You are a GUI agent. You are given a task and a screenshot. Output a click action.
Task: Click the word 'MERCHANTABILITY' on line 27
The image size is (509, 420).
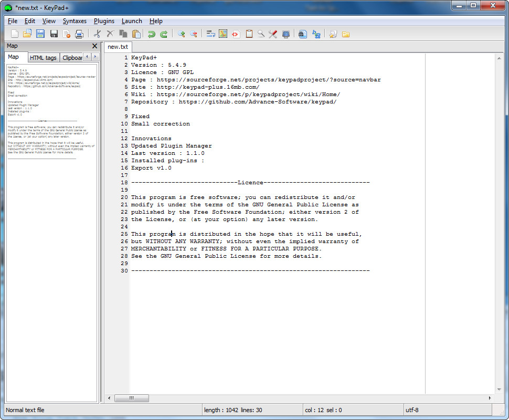point(159,249)
